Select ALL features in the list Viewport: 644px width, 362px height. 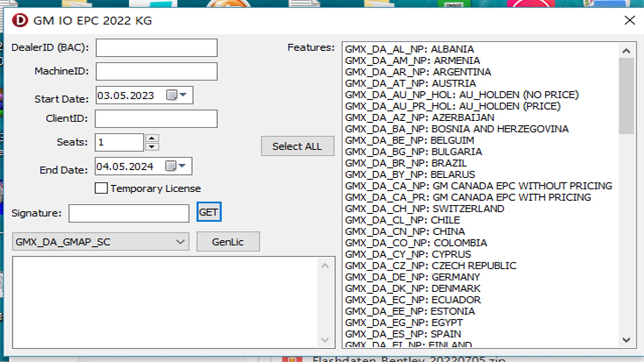pyautogui.click(x=297, y=146)
